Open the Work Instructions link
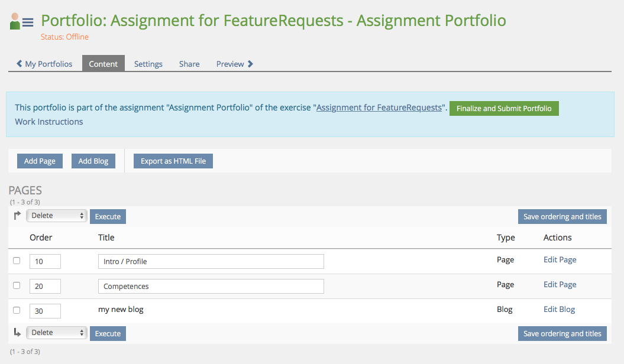 (49, 122)
